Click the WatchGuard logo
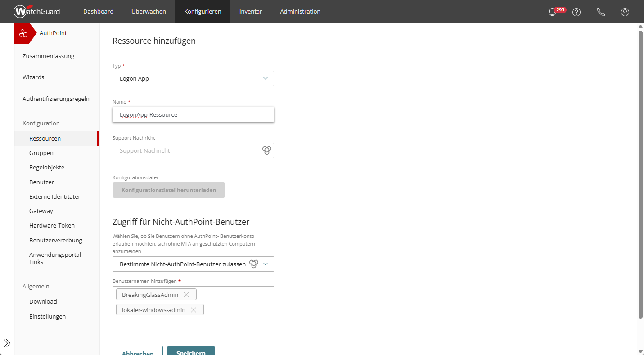644x355 pixels. (37, 11)
